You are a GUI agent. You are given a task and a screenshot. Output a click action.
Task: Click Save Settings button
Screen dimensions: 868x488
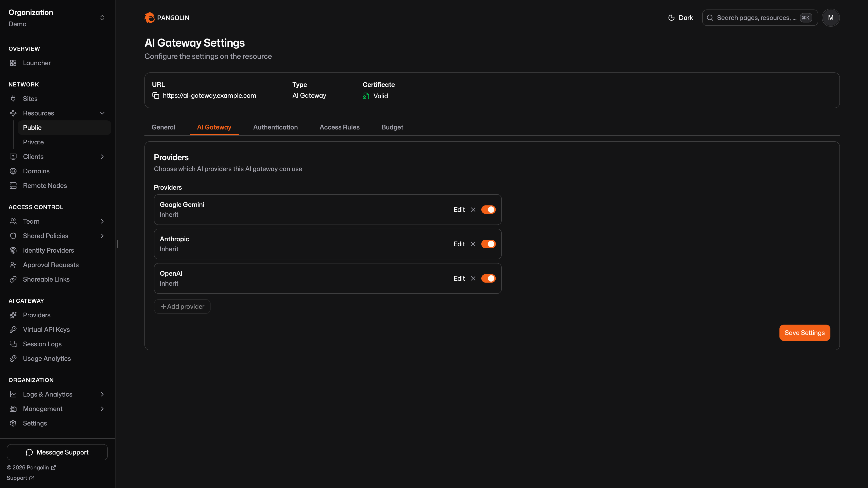coord(805,333)
